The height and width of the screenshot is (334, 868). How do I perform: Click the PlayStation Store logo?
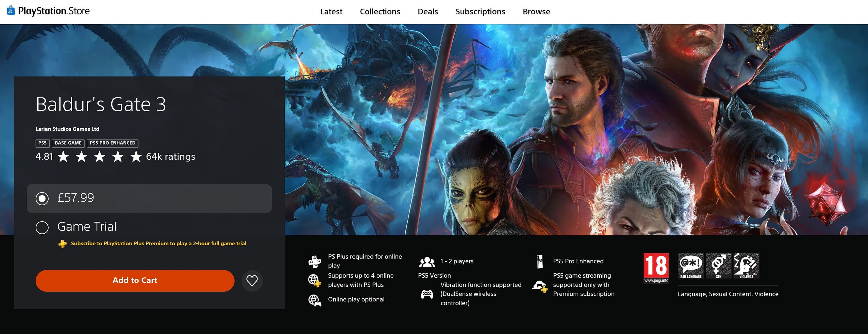click(x=48, y=11)
